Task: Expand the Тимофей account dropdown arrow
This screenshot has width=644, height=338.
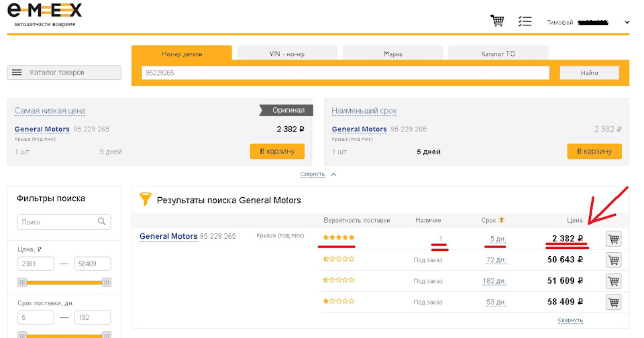Action: click(x=627, y=22)
